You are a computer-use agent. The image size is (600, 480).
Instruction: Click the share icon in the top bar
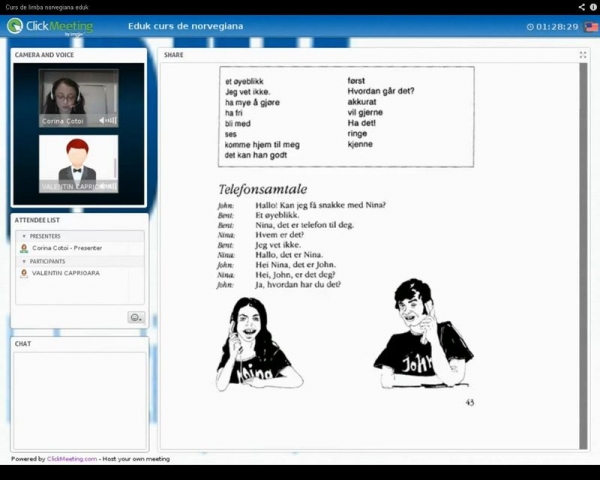tap(582, 7)
